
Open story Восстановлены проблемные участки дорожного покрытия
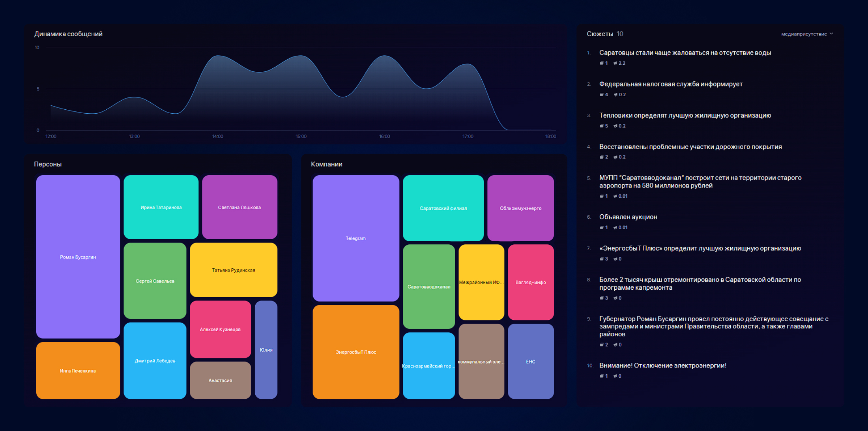(690, 147)
